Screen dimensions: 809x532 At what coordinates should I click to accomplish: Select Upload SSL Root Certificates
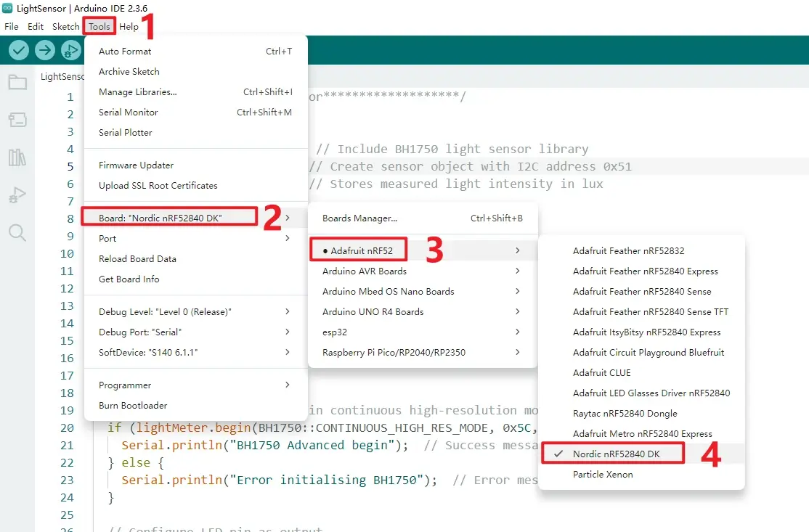click(196, 186)
